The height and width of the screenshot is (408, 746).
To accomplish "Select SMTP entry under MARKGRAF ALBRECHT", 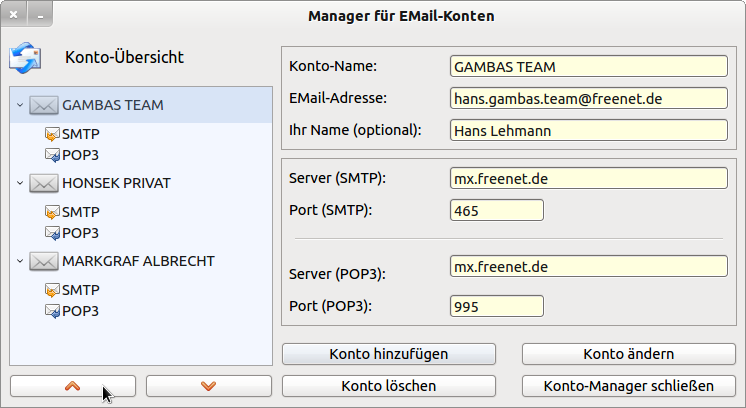I will coord(80,290).
